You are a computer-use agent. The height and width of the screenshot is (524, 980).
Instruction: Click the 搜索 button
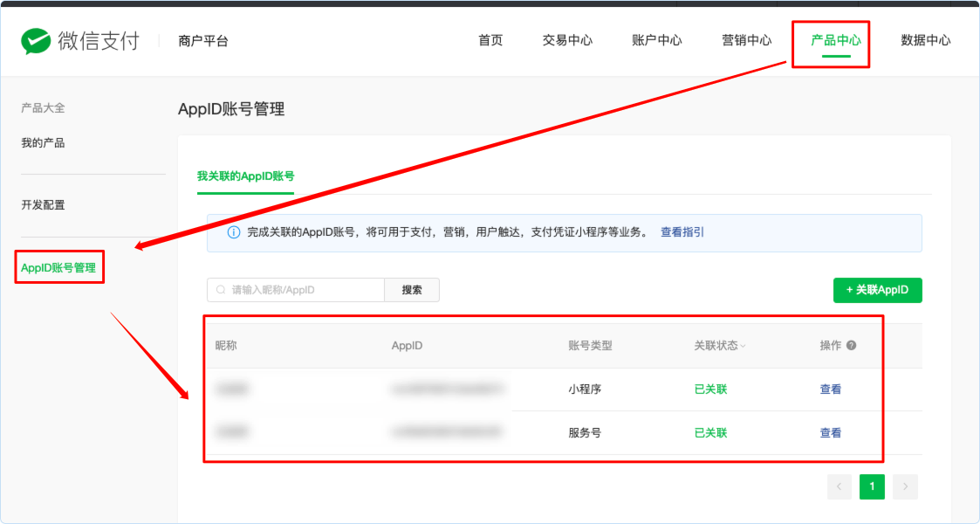click(x=412, y=290)
